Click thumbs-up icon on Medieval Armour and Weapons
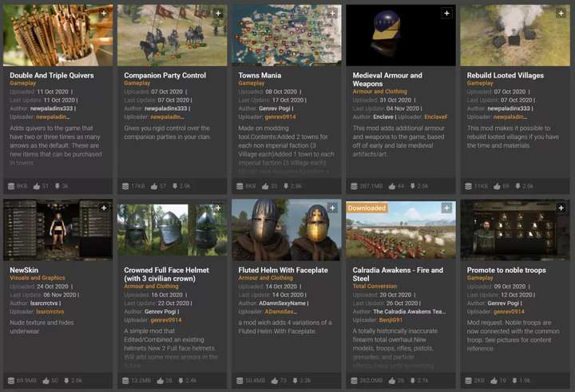 392,186
